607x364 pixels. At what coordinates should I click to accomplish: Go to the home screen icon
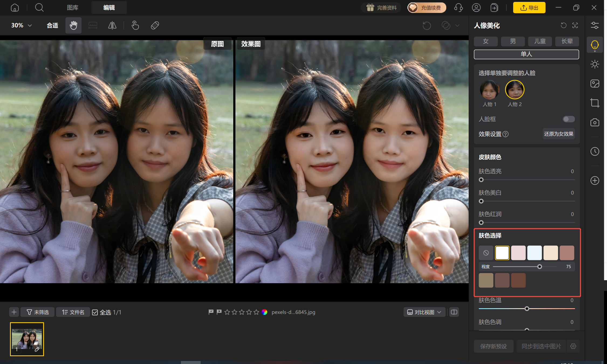15,8
